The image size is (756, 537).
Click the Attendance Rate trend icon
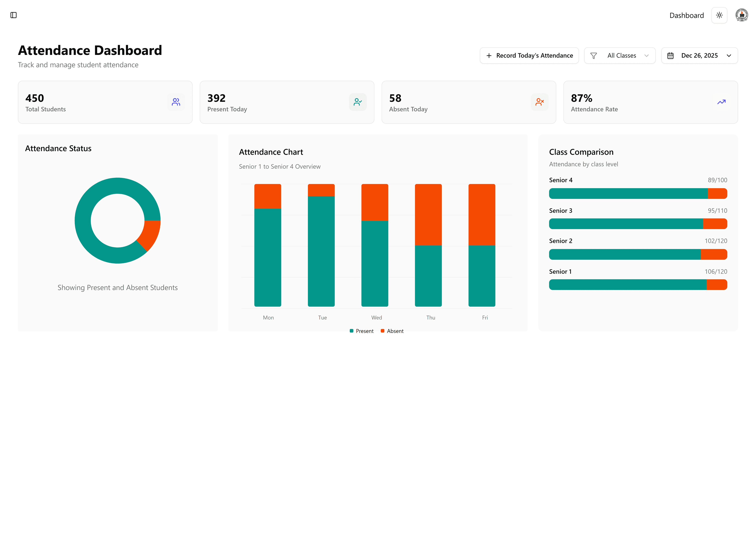[x=721, y=102]
